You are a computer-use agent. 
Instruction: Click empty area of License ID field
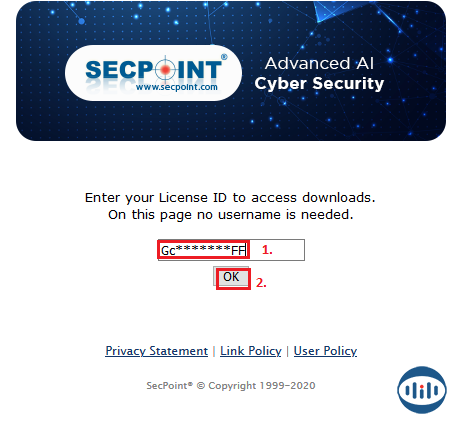[x=288, y=250]
